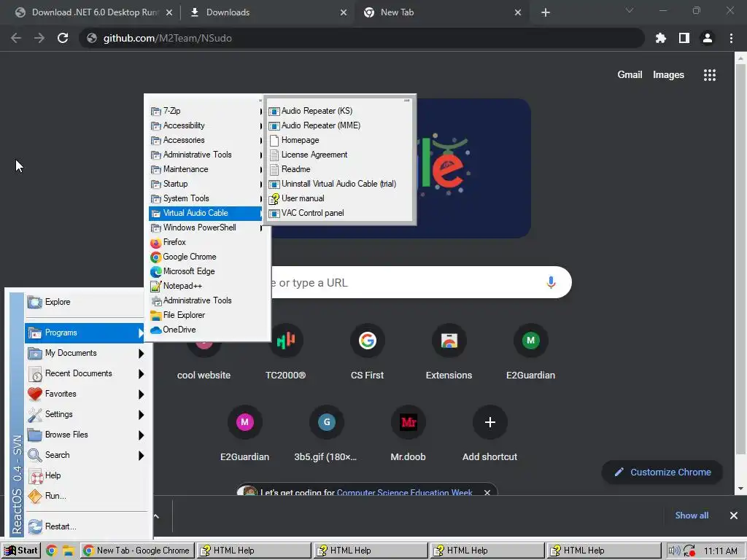Open the User manual help file

(x=338, y=198)
